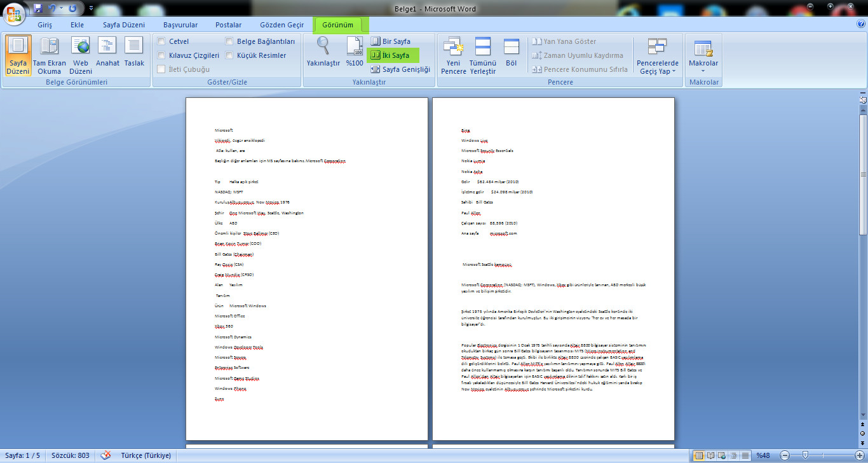Select Print Layout view in status bar
Screen dimensions: 868x463
click(699, 456)
